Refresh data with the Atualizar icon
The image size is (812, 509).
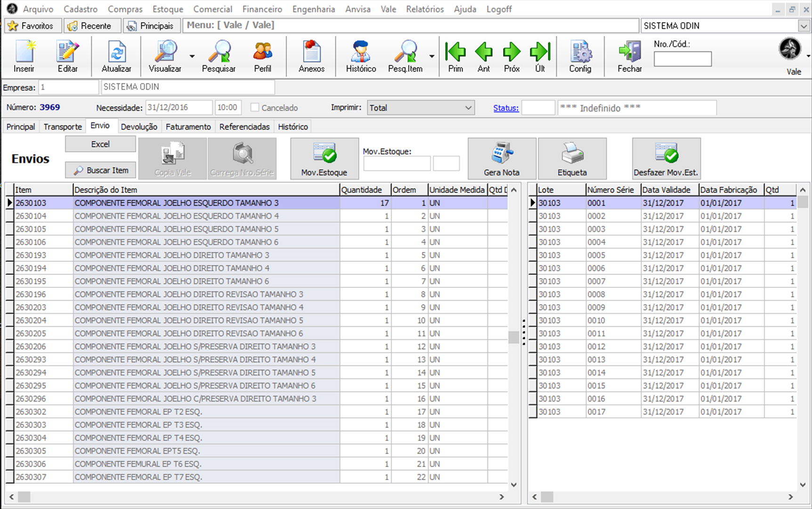[x=116, y=52]
